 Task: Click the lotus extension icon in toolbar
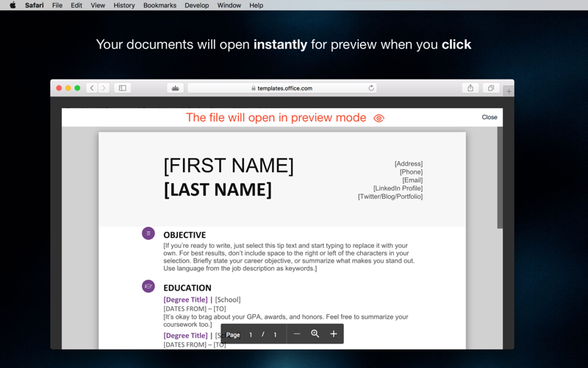[x=175, y=88]
